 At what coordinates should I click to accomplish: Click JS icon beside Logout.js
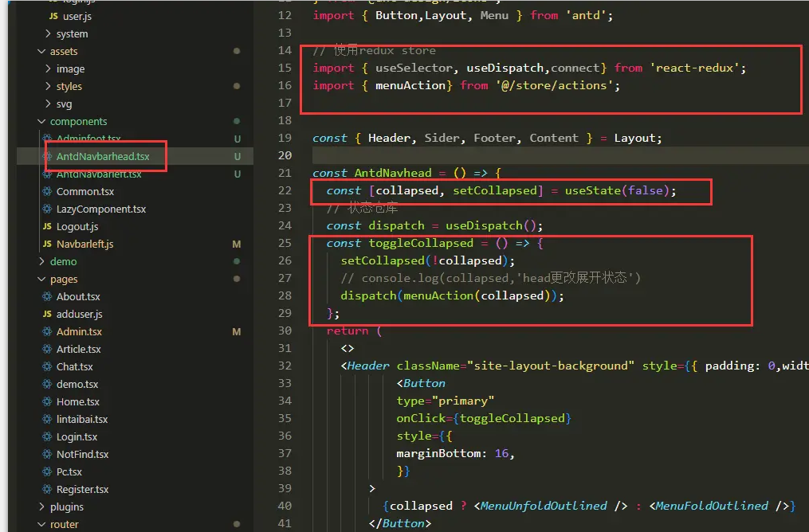pyautogui.click(x=48, y=227)
